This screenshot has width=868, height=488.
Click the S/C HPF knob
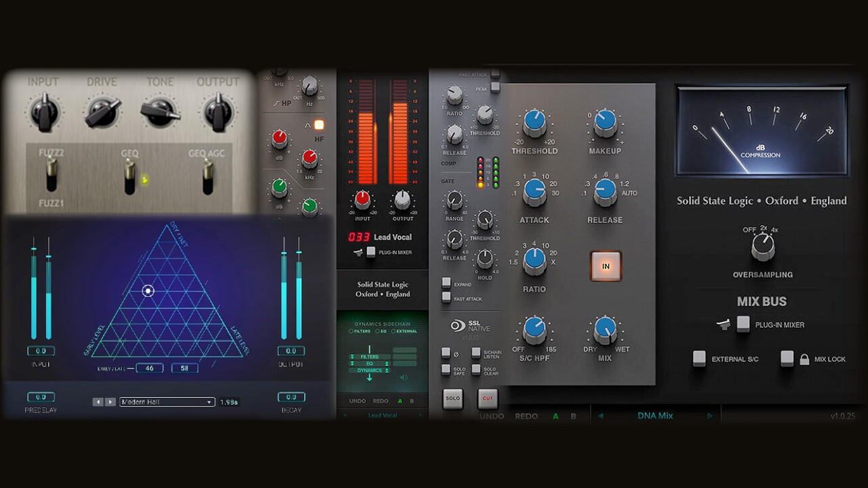tap(534, 330)
